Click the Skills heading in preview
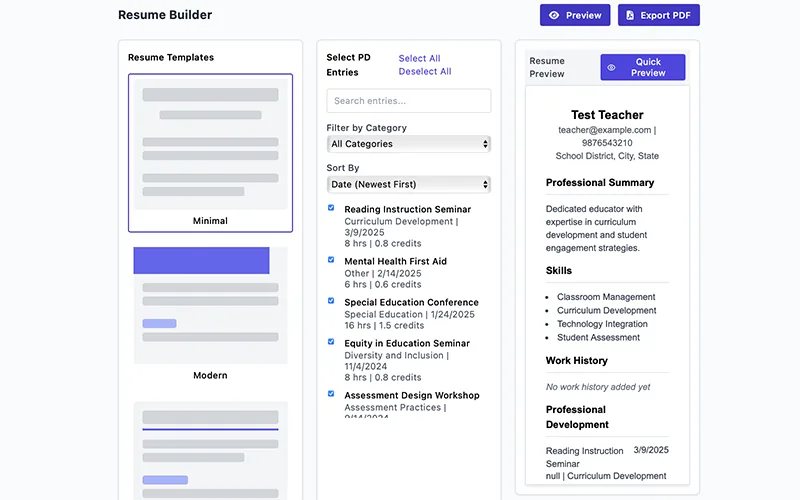This screenshot has width=800, height=500. [559, 271]
